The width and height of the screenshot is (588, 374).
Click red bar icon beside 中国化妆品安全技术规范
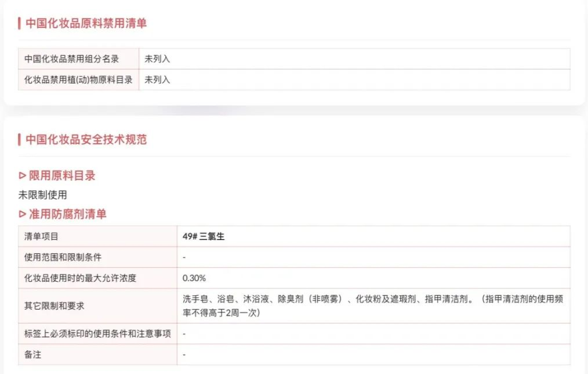click(x=20, y=140)
